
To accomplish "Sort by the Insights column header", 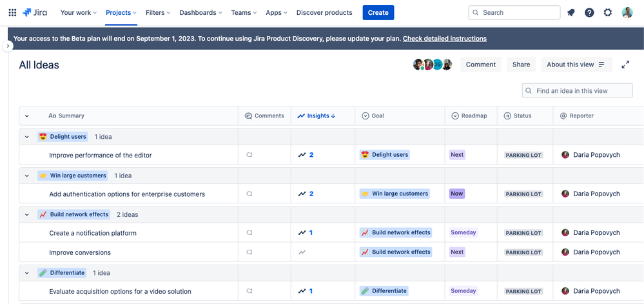I will [317, 116].
